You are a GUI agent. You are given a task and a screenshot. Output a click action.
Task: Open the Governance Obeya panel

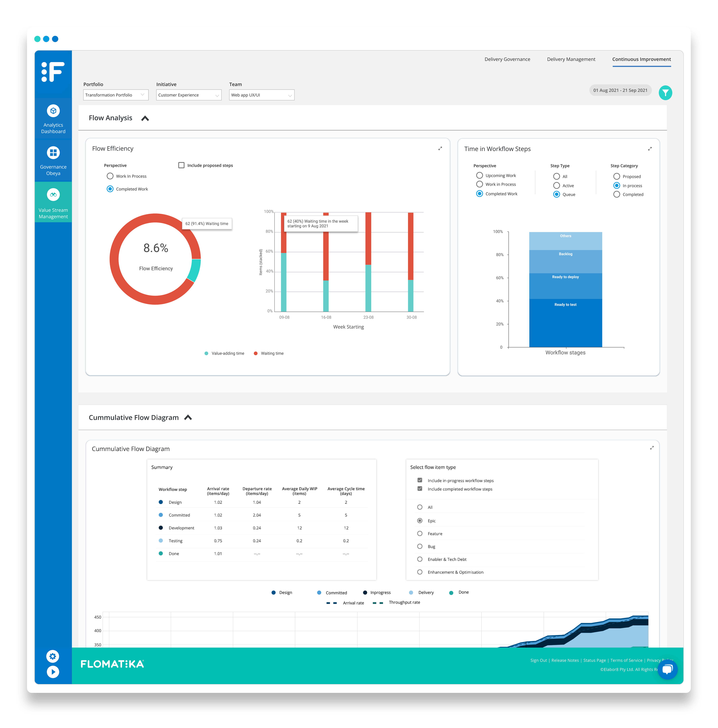click(x=53, y=160)
